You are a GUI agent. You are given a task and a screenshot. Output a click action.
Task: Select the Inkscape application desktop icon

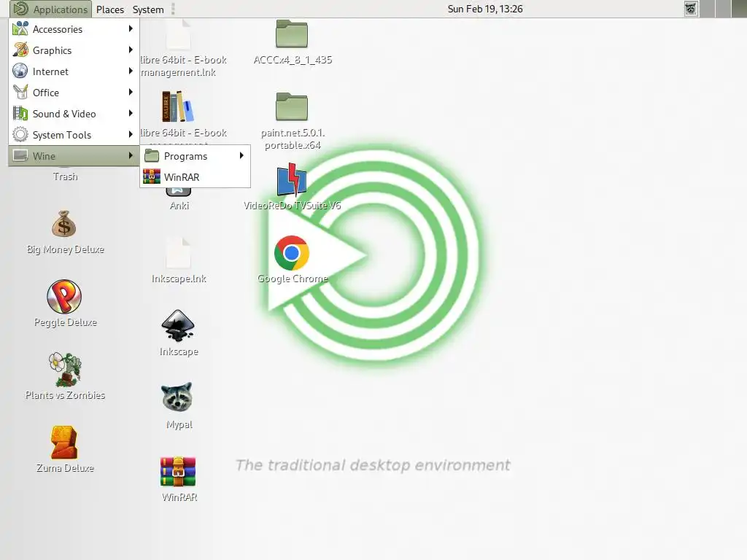pyautogui.click(x=178, y=326)
